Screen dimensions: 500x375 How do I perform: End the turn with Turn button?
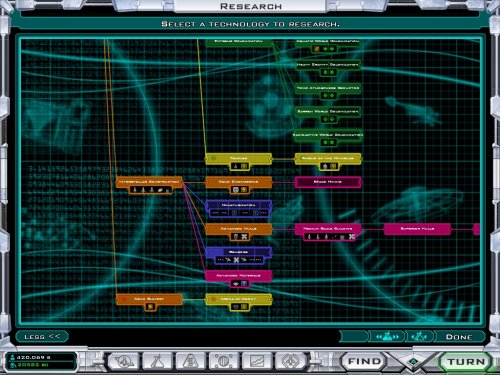click(x=466, y=362)
